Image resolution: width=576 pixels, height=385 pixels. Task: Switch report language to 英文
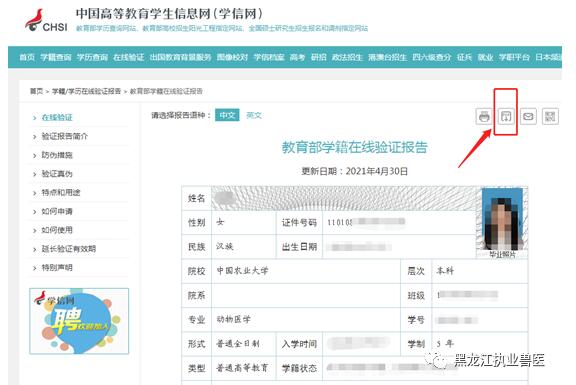254,115
